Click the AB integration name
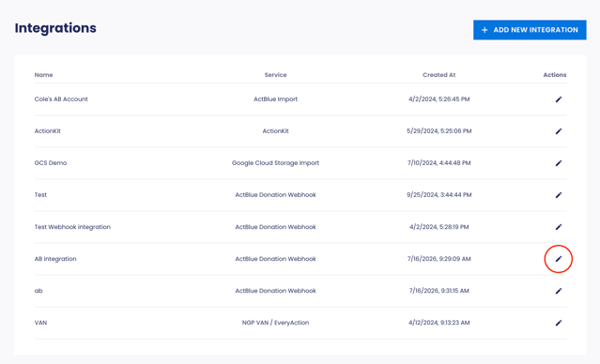The image size is (600, 364). (55, 259)
